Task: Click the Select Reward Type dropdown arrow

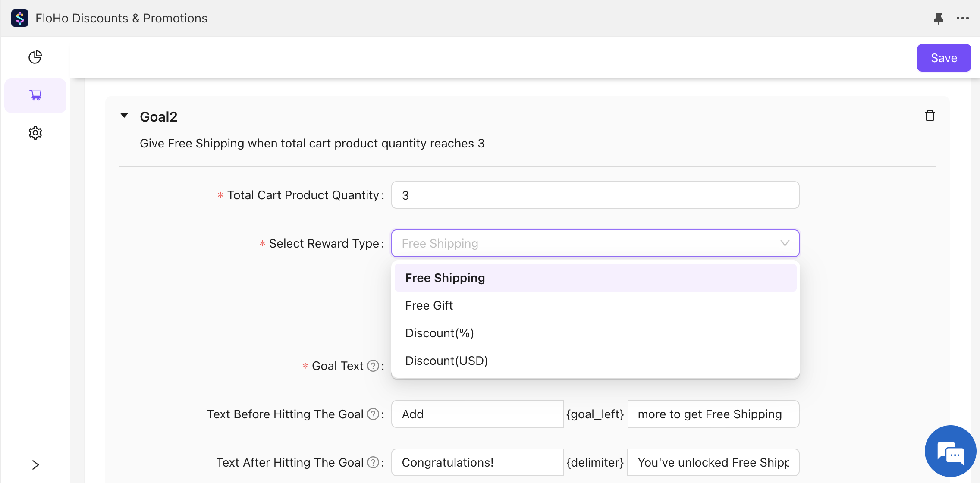Action: (785, 243)
